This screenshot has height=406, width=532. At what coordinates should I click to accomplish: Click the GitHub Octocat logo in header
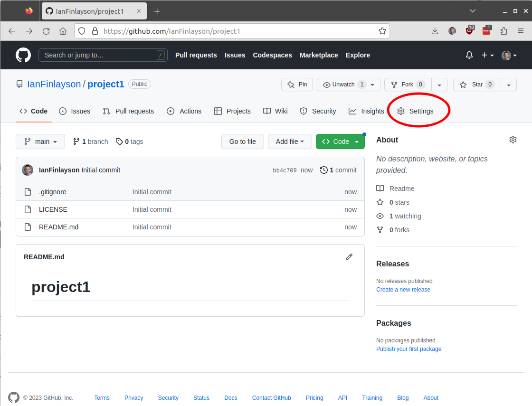23,55
